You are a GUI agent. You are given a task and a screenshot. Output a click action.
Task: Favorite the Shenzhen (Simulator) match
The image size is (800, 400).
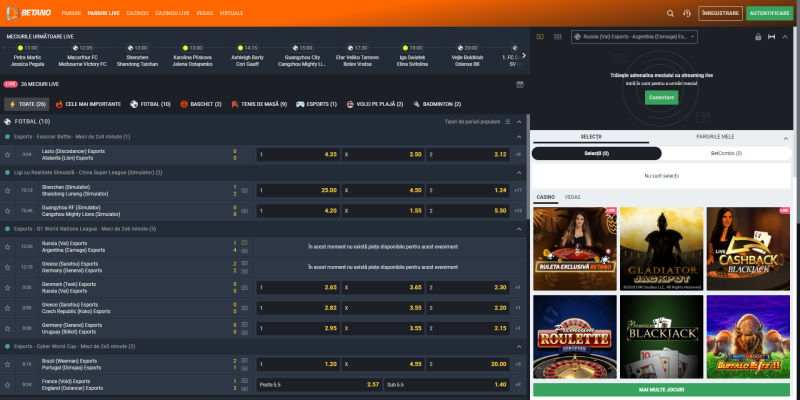coord(8,190)
